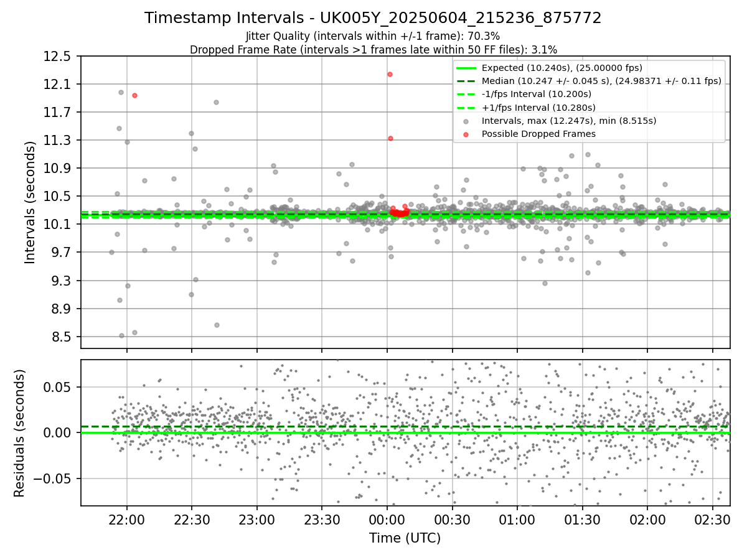Click the 'Time (UTC)' x-axis label

coord(405,538)
